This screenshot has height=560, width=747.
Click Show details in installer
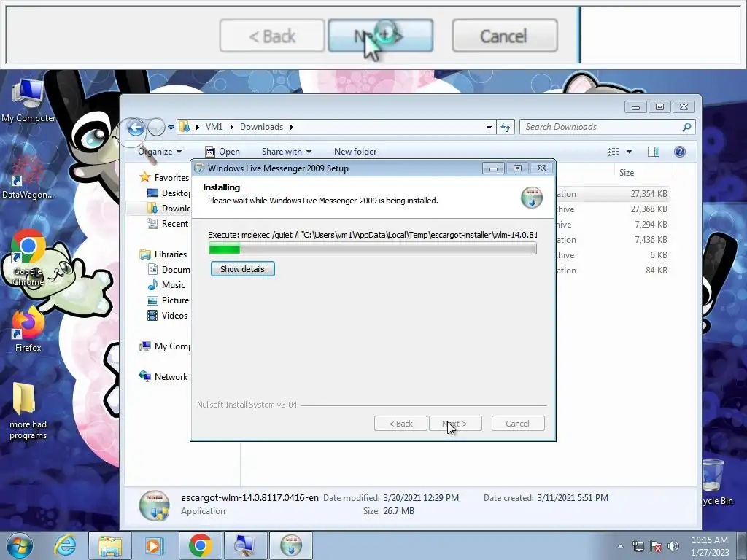[242, 269]
